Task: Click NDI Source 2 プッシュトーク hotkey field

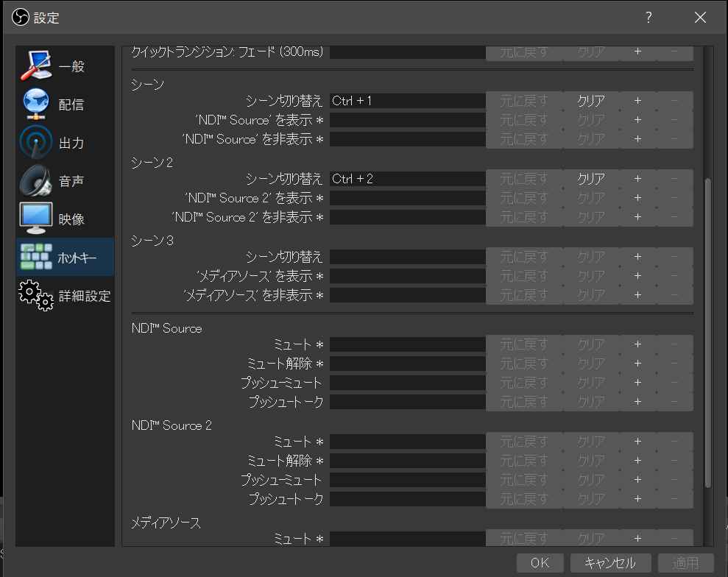Action: coord(408,498)
